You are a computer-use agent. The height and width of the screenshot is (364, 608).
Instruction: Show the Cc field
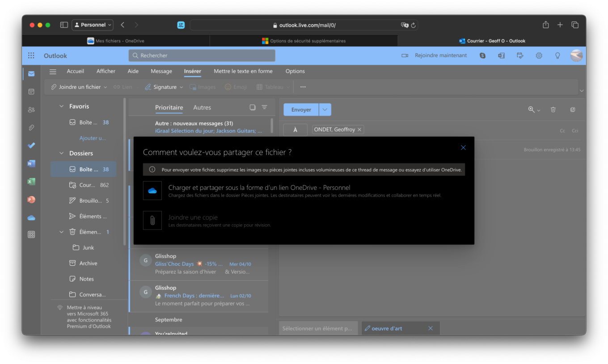[x=562, y=131]
